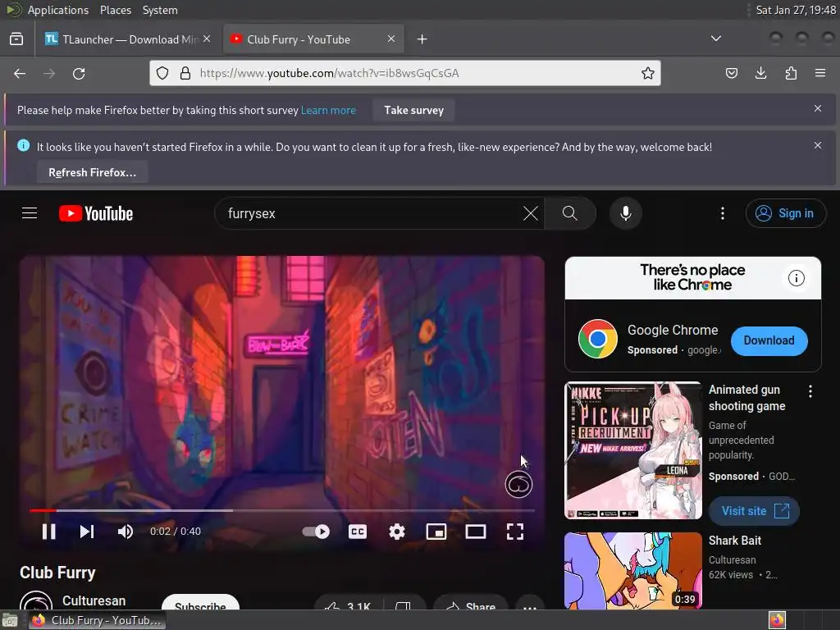Open options for Animated gun shooting ad
The height and width of the screenshot is (630, 840).
tap(810, 391)
